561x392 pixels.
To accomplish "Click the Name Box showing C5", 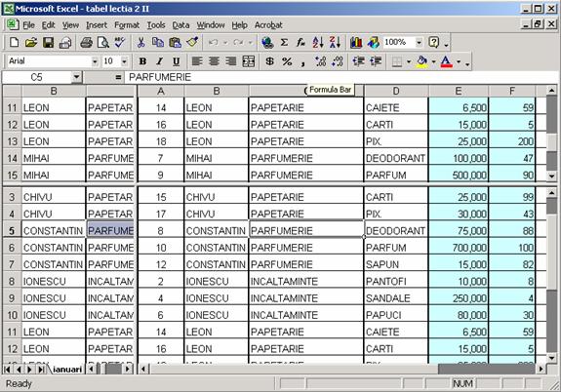I will coord(36,77).
